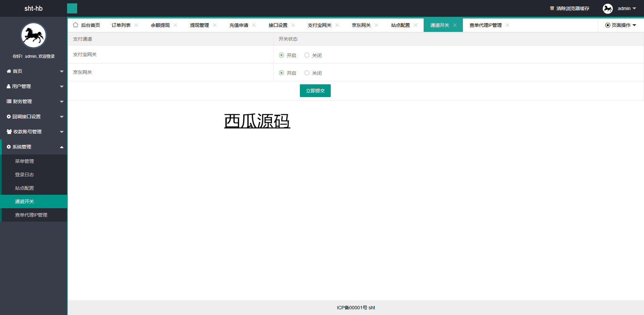This screenshot has width=644, height=315.
Task: Click the 支付宝网关 table row label
Action: 85,54
